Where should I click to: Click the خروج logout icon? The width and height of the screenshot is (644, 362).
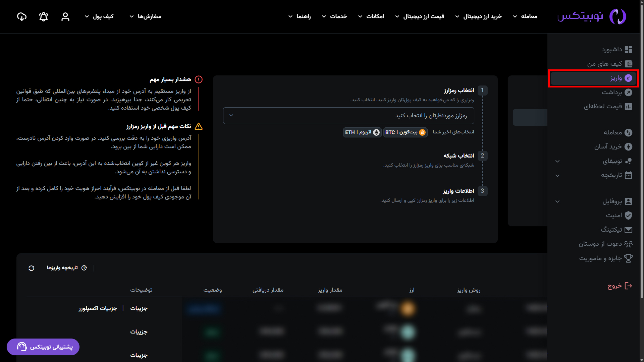[629, 286]
